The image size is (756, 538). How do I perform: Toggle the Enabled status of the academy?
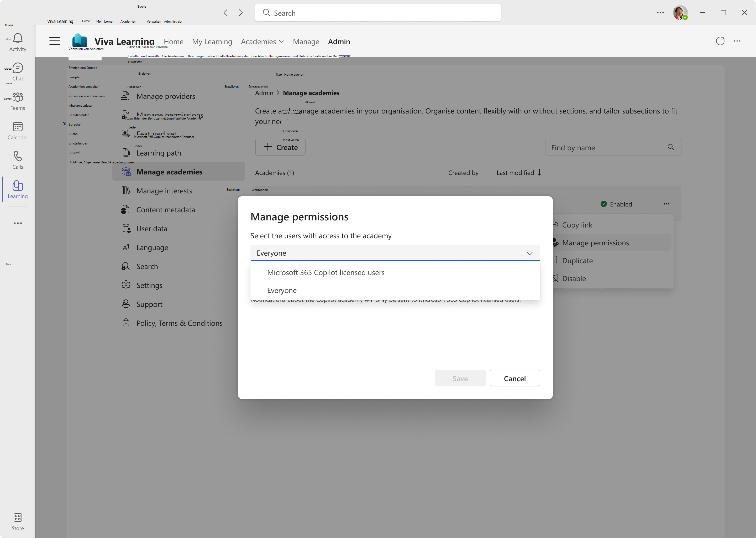point(616,204)
